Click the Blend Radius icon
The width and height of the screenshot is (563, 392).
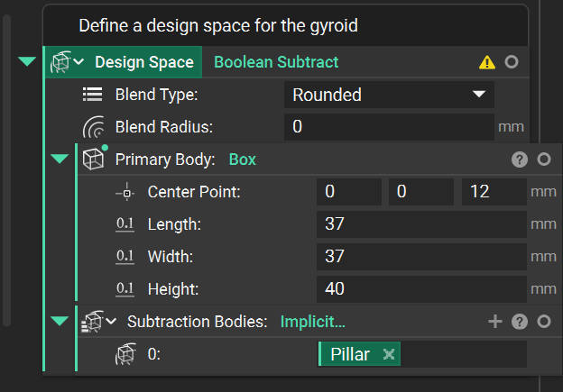coord(94,127)
